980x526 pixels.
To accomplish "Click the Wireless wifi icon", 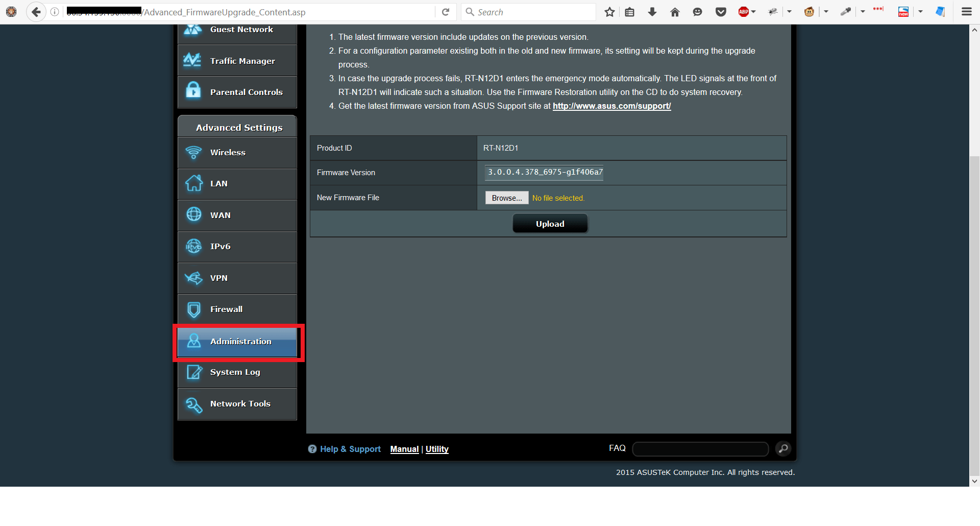I will [193, 152].
